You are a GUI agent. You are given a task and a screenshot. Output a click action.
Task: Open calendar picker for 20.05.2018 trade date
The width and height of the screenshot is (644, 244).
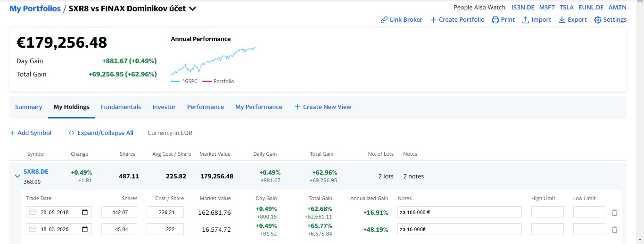[85, 212]
